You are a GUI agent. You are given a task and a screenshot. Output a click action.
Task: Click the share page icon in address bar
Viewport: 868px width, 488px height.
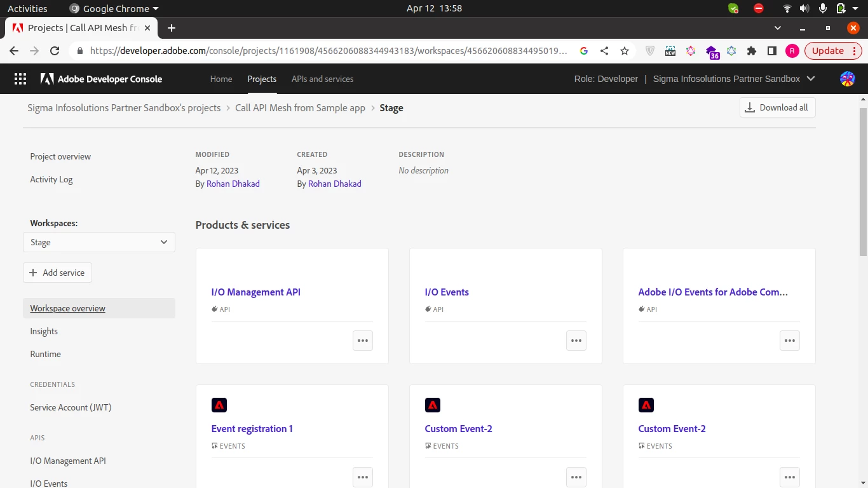604,51
